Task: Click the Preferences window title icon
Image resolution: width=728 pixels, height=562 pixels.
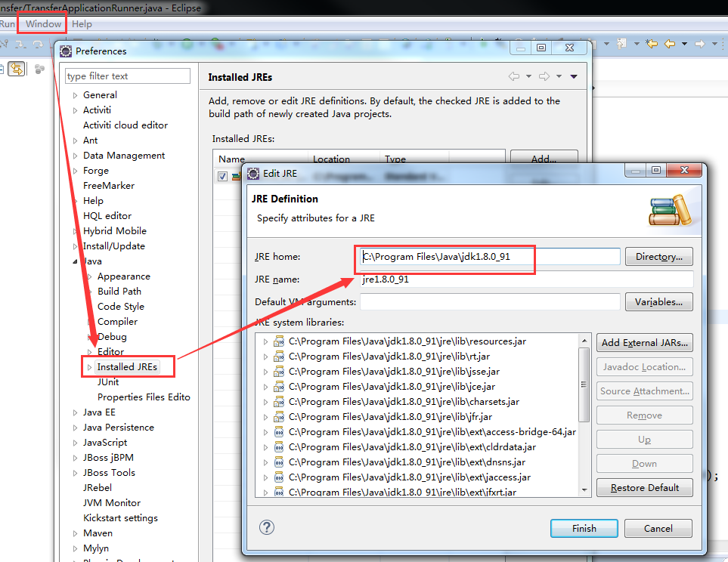Action: point(66,51)
